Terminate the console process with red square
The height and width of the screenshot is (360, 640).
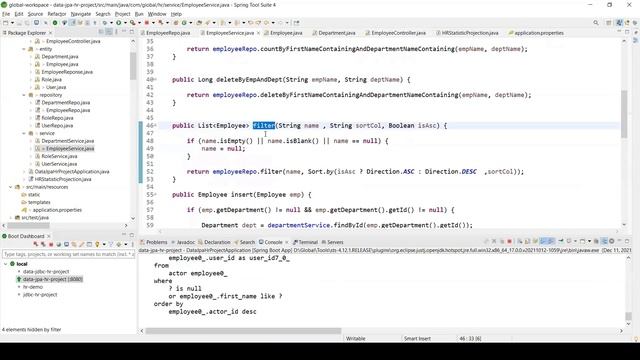click(509, 242)
